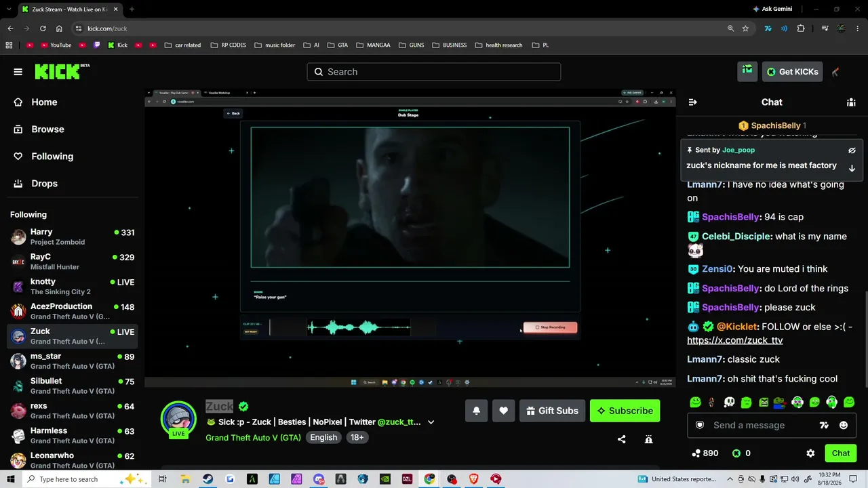Send message with Chat button

[x=841, y=453]
